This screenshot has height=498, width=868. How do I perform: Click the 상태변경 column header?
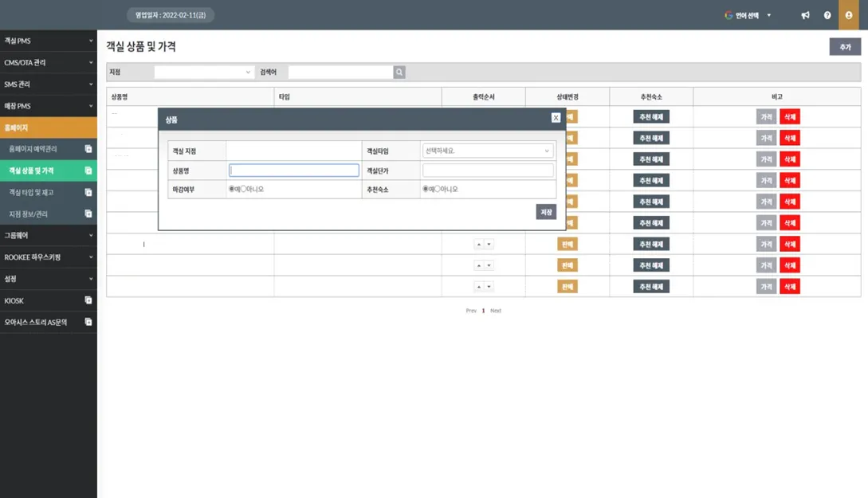click(x=568, y=97)
